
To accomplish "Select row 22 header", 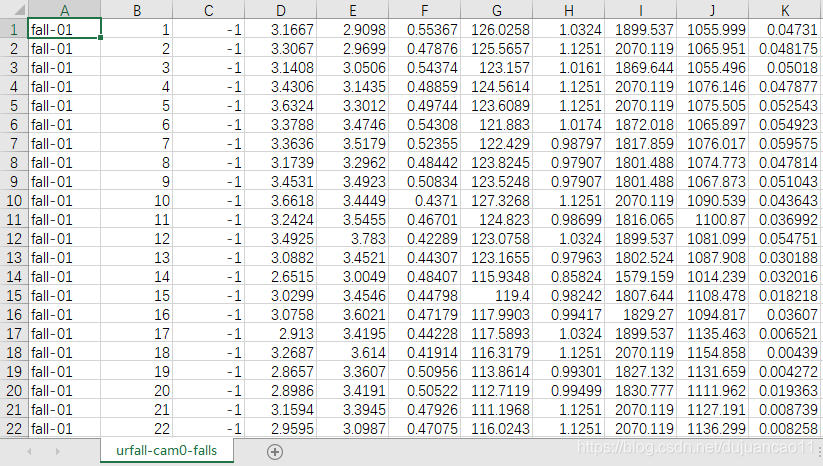I will pyautogui.click(x=14, y=429).
